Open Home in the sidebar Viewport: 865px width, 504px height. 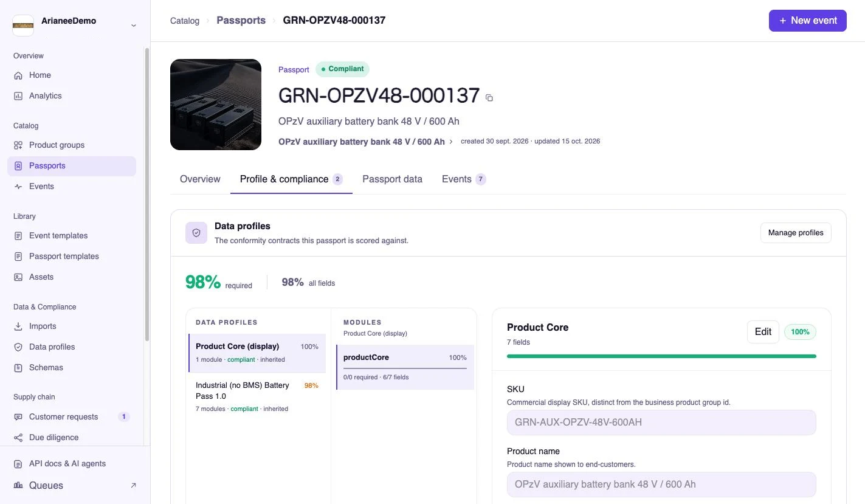72,75
